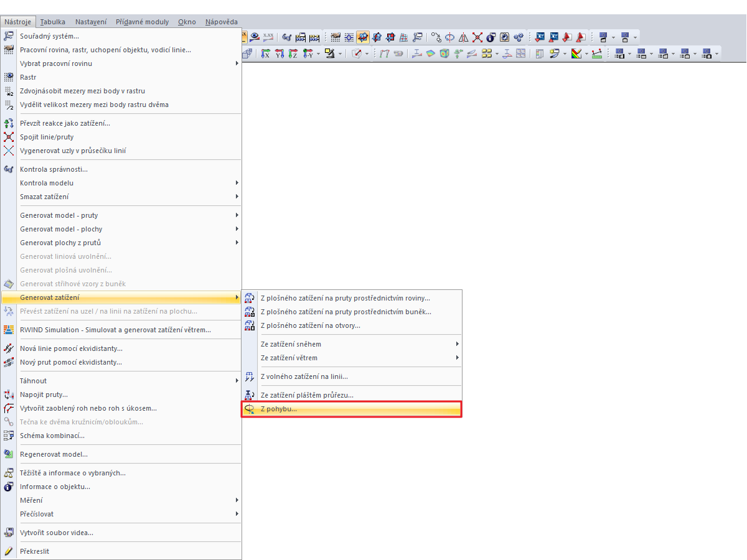This screenshot has height=560, width=747.
Task: Click the view in Y direction icon
Action: coord(280,54)
